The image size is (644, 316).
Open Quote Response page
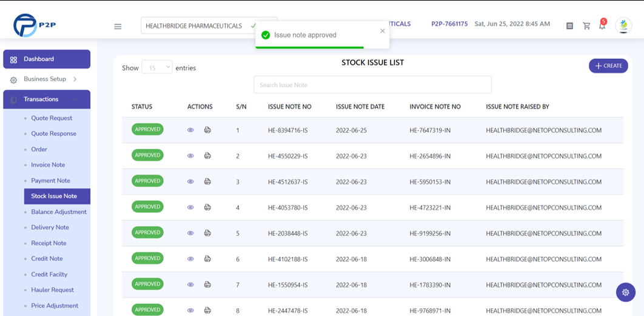coord(54,134)
